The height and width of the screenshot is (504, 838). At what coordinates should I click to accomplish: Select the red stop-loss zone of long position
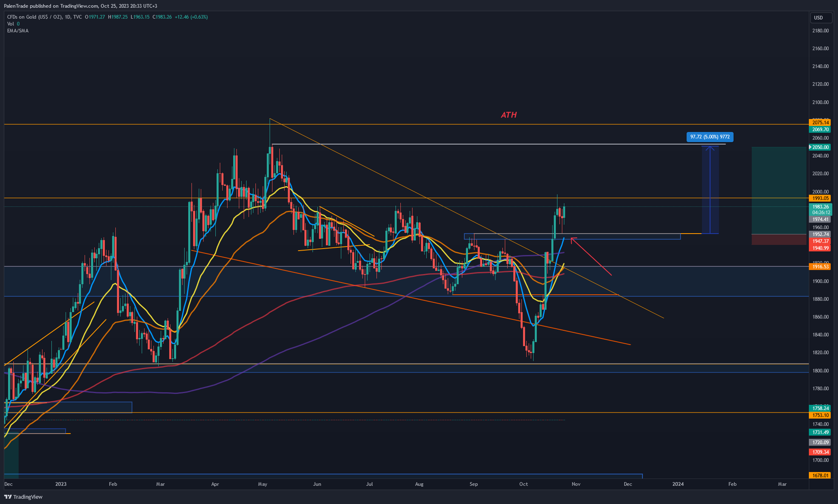(779, 240)
